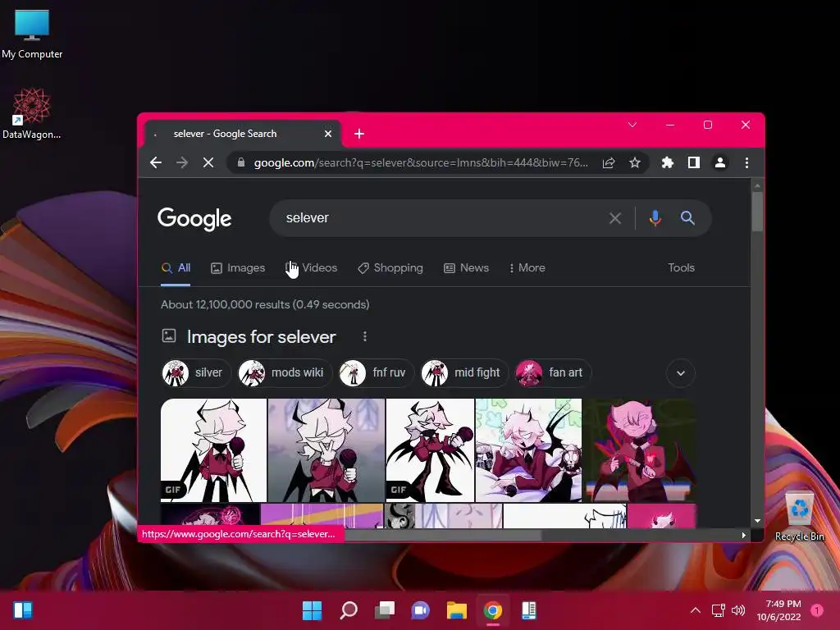Viewport: 840px width, 630px height.
Task: Open Chrome profile avatar menu
Action: (720, 162)
